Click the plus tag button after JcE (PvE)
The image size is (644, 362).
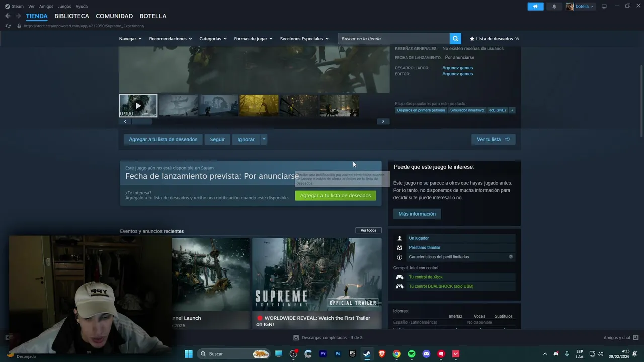tap(512, 110)
